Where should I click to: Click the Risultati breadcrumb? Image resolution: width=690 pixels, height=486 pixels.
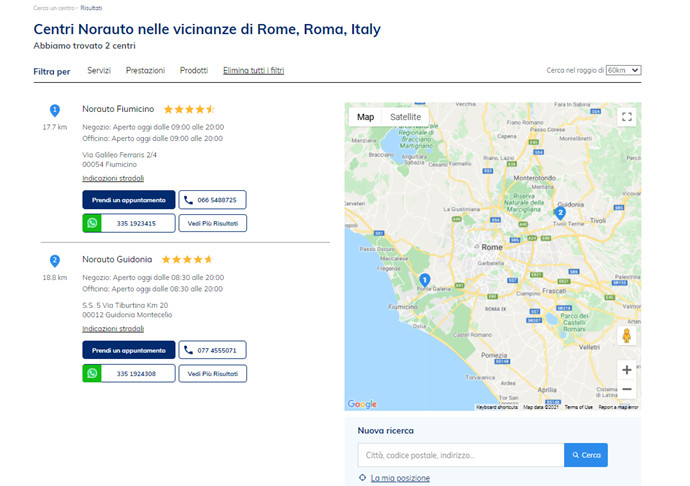point(91,8)
